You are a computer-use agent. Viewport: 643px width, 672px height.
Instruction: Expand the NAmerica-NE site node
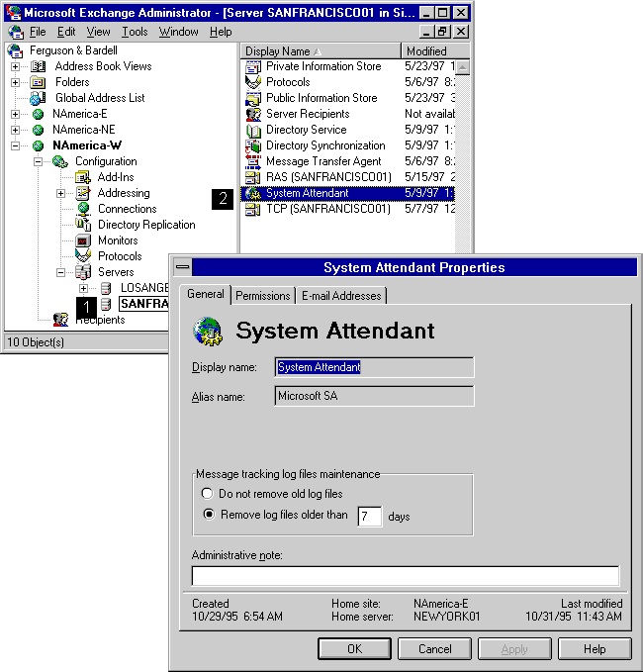click(16, 130)
